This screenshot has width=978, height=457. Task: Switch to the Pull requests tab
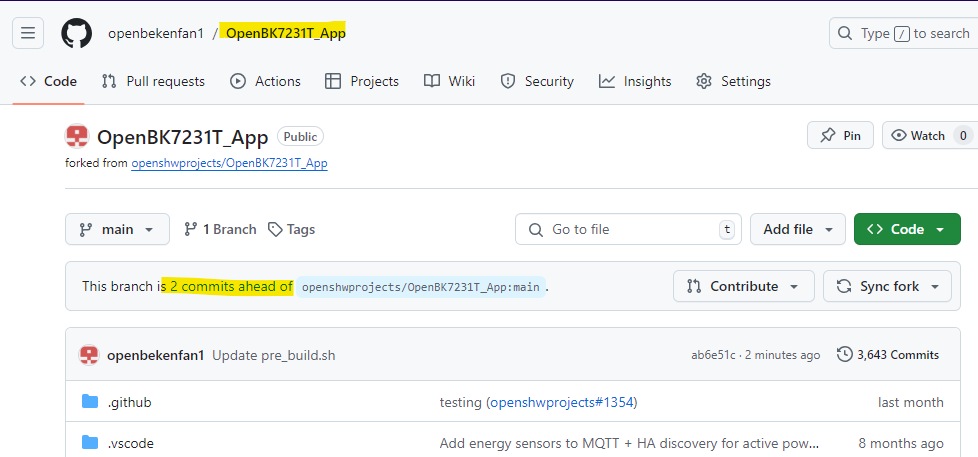click(x=153, y=81)
